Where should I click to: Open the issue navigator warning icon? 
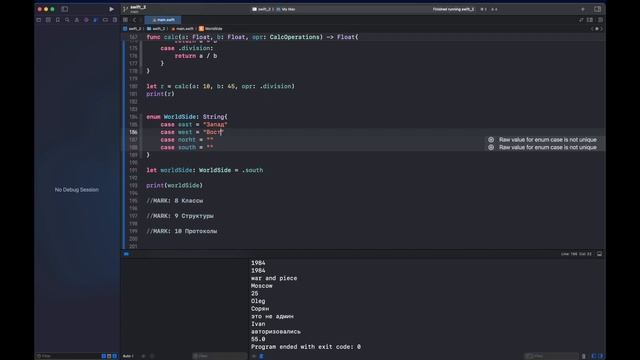pos(76,20)
